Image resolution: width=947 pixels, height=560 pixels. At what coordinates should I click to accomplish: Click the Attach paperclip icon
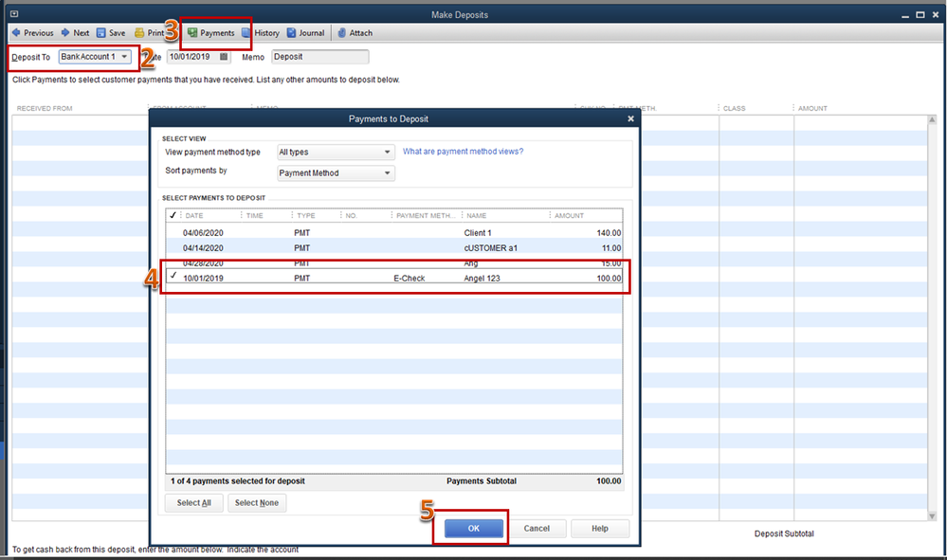tap(341, 33)
